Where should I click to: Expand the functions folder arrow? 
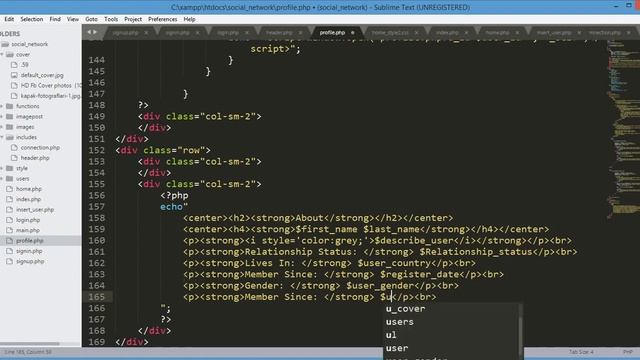pyautogui.click(x=2, y=106)
